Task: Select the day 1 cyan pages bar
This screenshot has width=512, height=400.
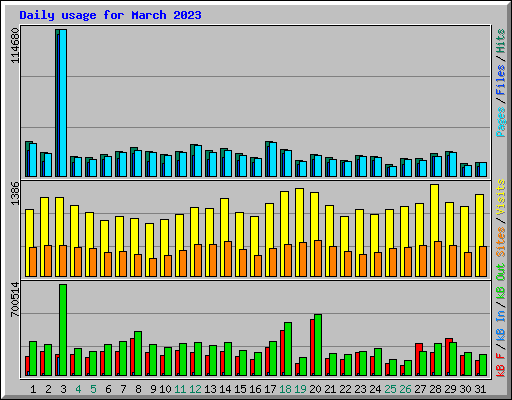Action: click(33, 160)
